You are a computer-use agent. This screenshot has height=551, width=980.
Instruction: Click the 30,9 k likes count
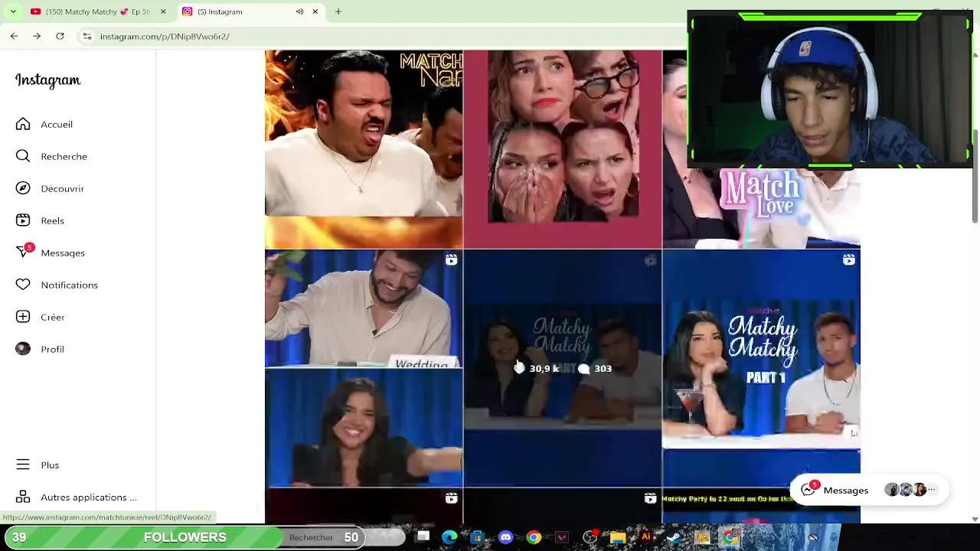pos(537,368)
